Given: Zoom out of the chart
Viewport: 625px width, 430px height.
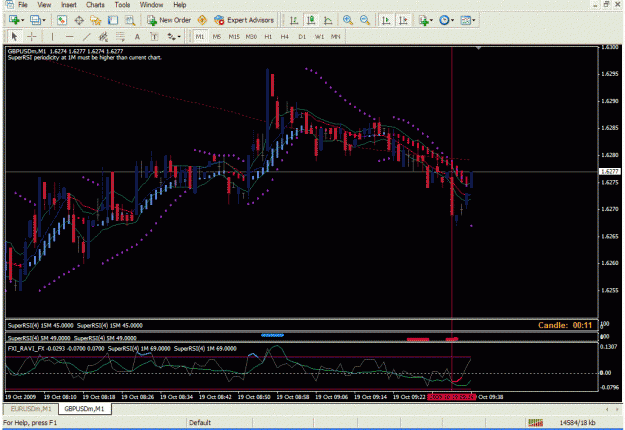Looking at the screenshot, I should tap(365, 20).
